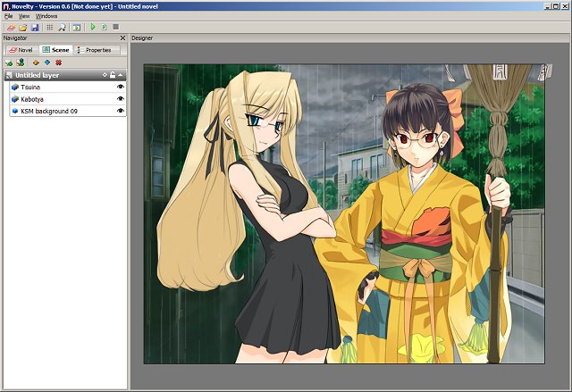Close the Novelty window

[565, 6]
